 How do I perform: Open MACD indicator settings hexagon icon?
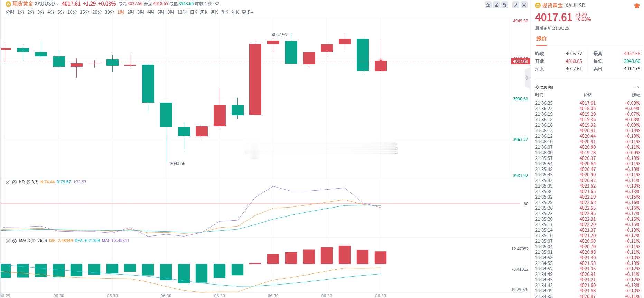(15, 241)
